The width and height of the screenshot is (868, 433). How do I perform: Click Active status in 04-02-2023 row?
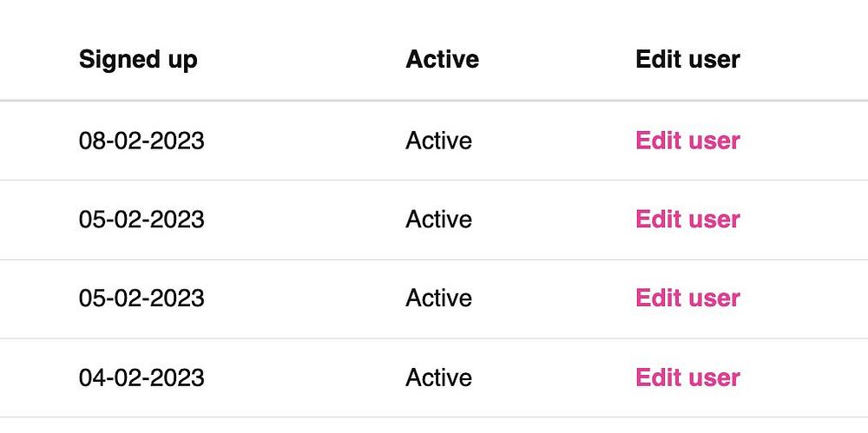coord(438,377)
